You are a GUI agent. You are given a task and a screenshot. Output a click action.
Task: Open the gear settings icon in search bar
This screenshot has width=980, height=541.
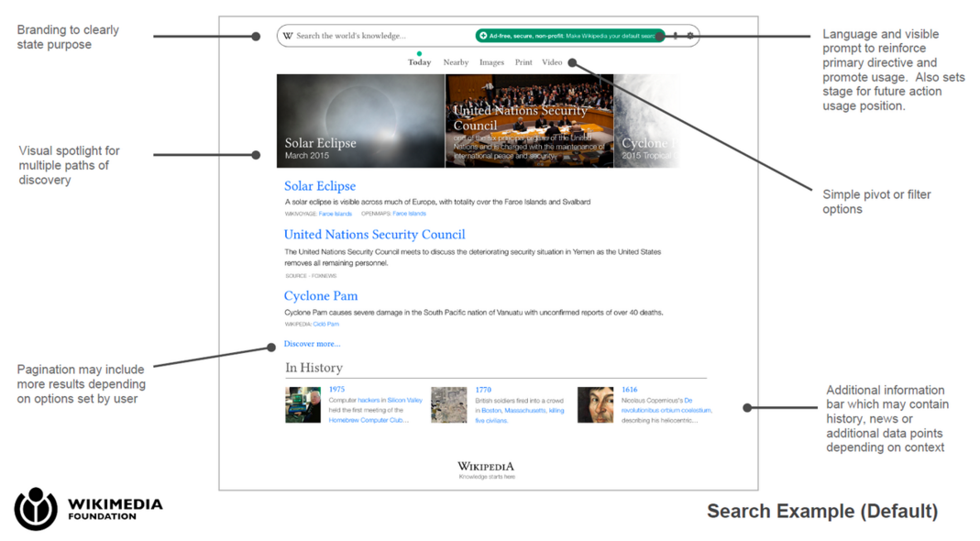pos(690,36)
